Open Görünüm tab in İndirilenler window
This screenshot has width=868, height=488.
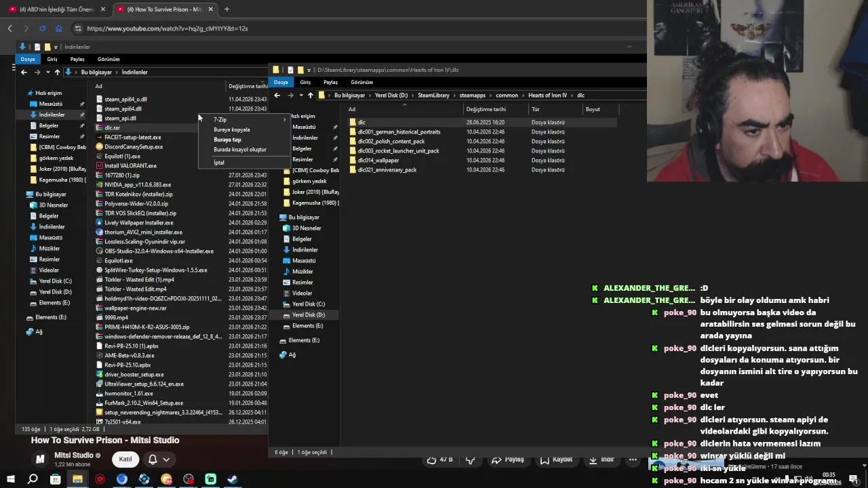[x=108, y=59]
